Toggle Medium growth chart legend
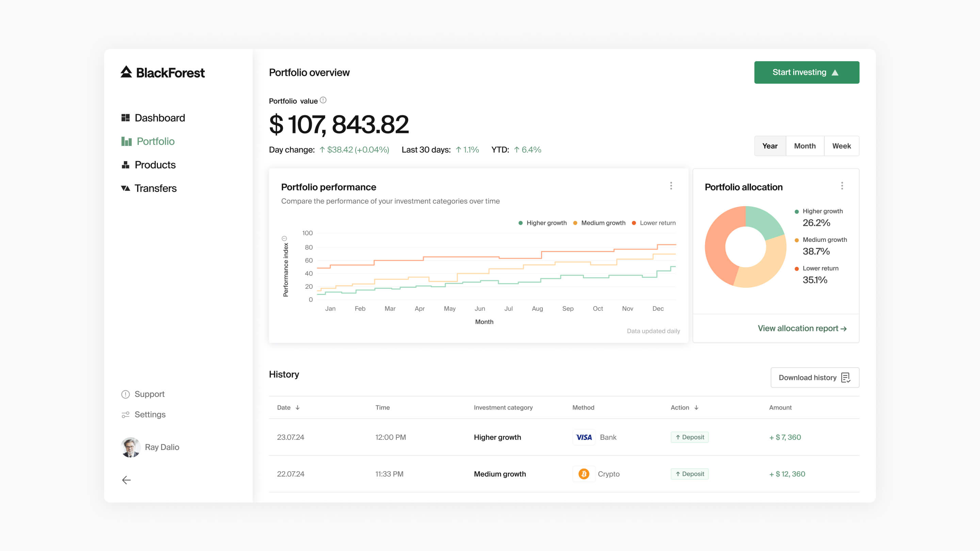The width and height of the screenshot is (980, 551). [x=599, y=223]
